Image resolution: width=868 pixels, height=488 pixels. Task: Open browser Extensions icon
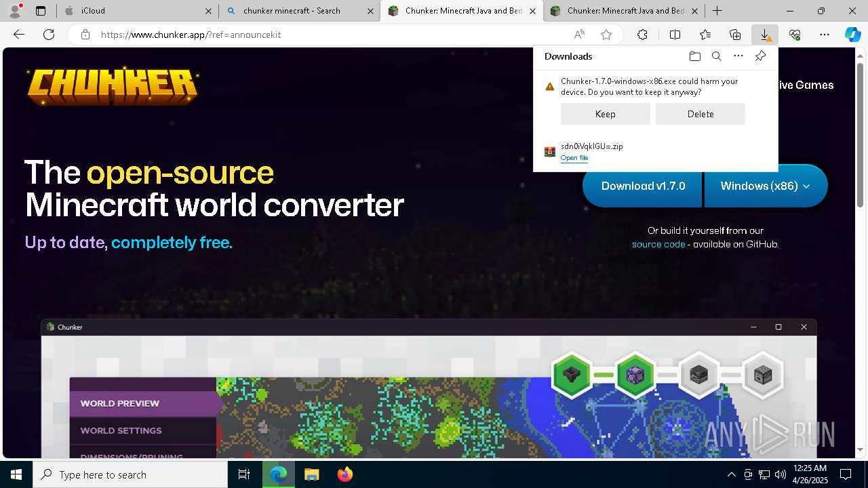coord(642,35)
